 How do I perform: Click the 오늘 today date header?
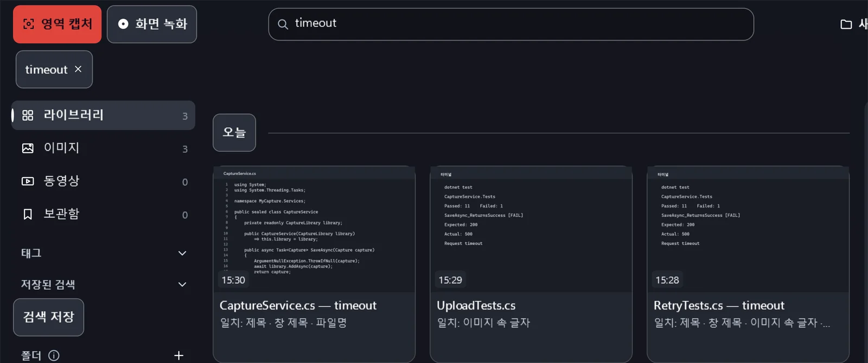point(234,133)
